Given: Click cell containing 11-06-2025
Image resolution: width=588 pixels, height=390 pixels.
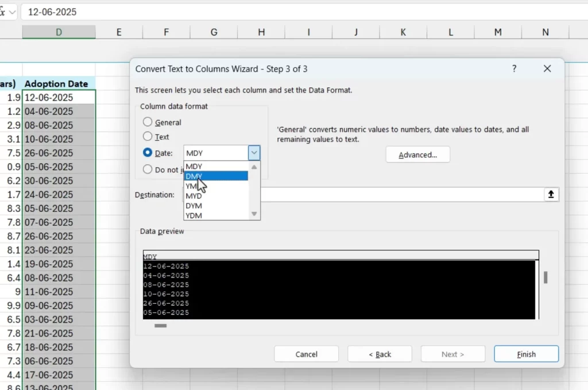Looking at the screenshot, I should pos(59,292).
